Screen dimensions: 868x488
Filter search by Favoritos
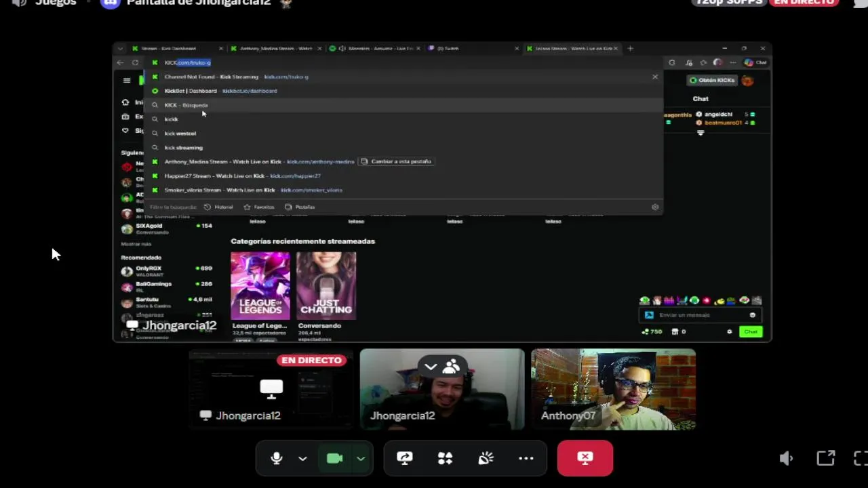pos(259,207)
